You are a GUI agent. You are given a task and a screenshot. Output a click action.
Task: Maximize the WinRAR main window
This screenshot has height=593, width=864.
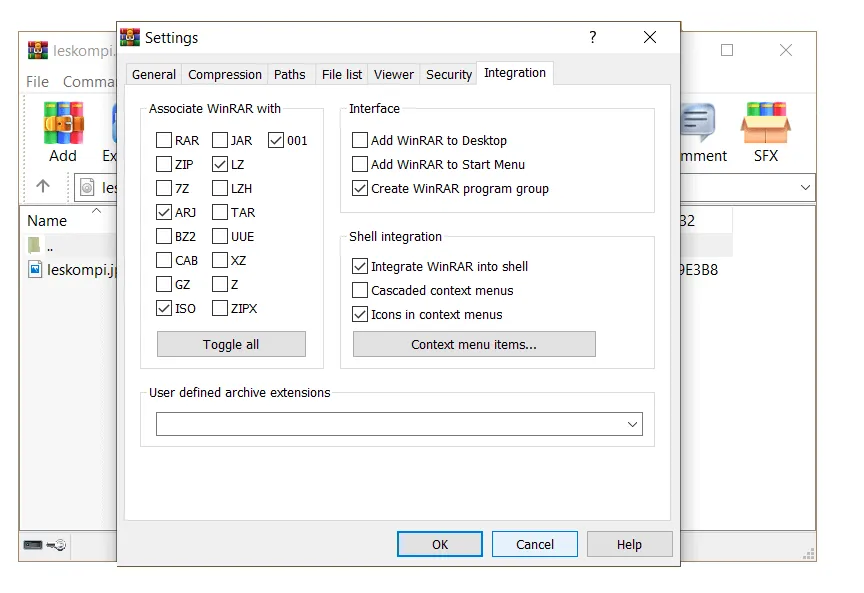coord(727,50)
